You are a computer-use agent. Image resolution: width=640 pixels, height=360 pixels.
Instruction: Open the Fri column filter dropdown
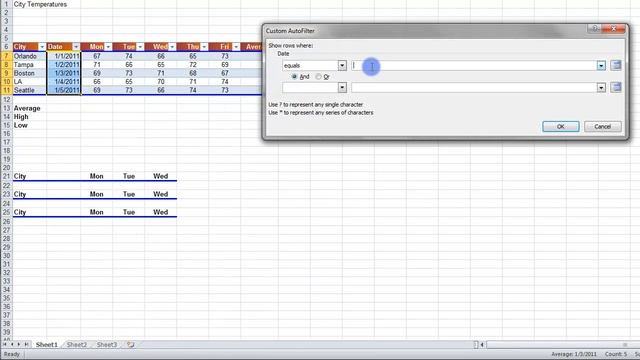(x=236, y=47)
